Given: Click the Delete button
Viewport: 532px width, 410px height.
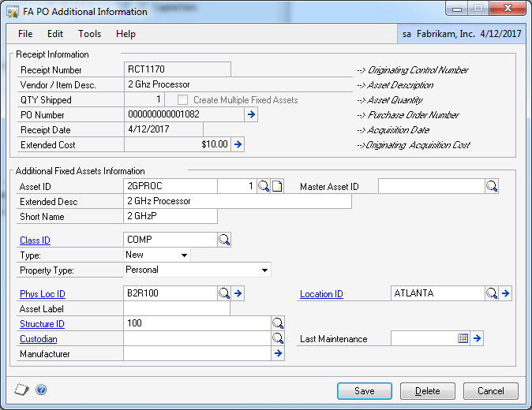Looking at the screenshot, I should pyautogui.click(x=428, y=391).
